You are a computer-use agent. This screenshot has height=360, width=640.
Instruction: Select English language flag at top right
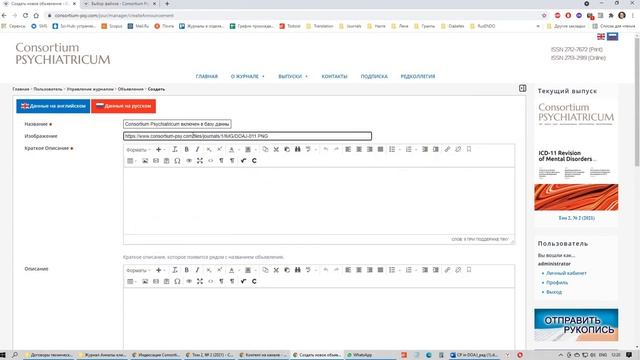click(x=601, y=37)
